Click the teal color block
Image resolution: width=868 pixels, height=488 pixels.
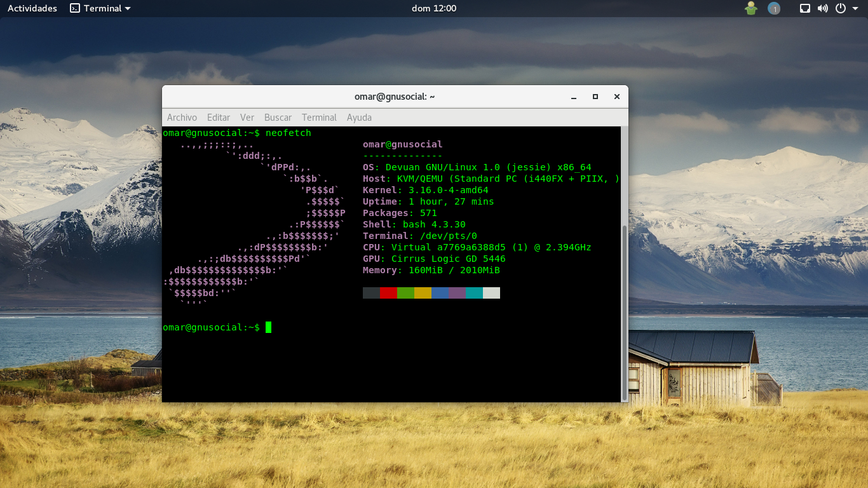[x=474, y=293]
